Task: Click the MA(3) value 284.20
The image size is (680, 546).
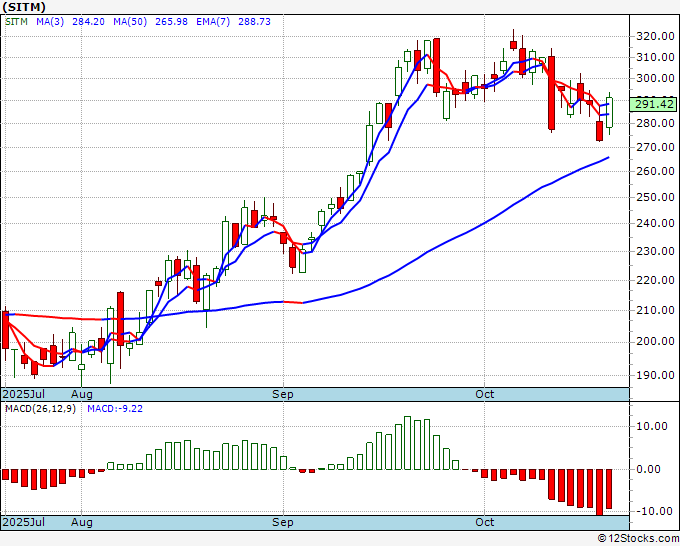Action: tap(88, 21)
